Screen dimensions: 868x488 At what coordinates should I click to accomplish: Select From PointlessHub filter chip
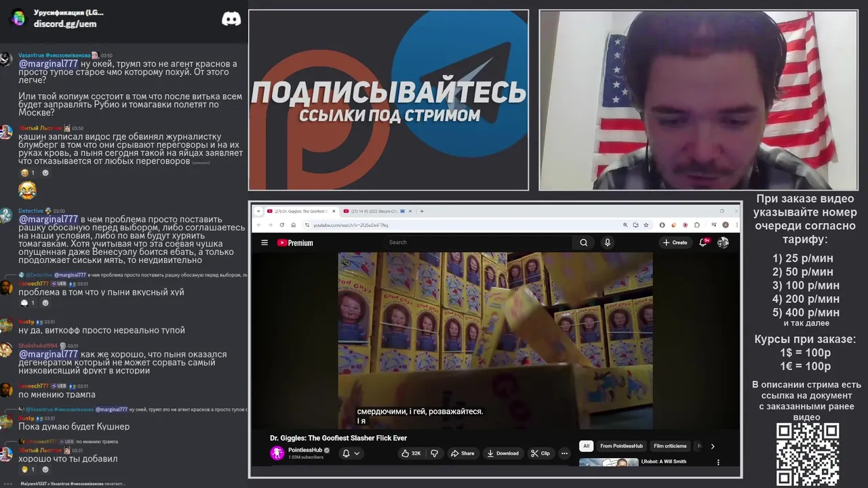point(621,446)
